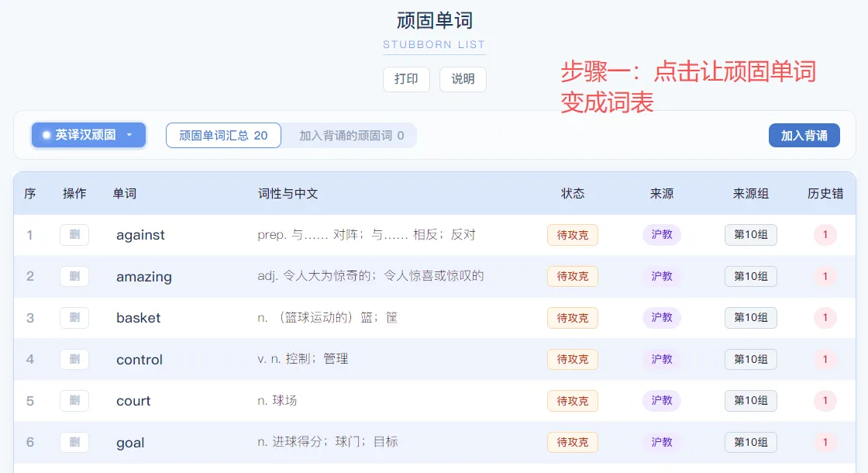This screenshot has height=473, width=868.
Task: Click 沪教 source tag for goal
Action: (x=662, y=443)
